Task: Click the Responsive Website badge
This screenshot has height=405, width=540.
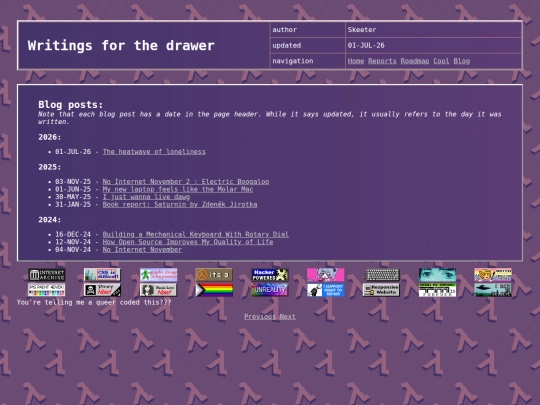Action: tap(382, 290)
